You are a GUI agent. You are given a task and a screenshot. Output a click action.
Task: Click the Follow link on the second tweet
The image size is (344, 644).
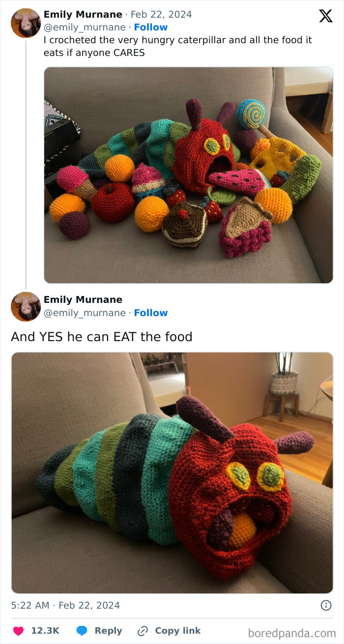[150, 313]
